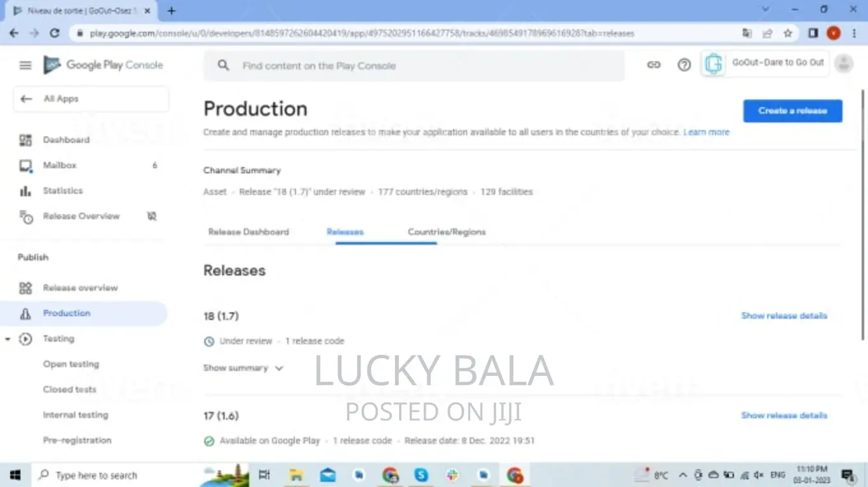This screenshot has width=868, height=487.
Task: Open File Explorer from the taskbar
Action: [x=296, y=475]
